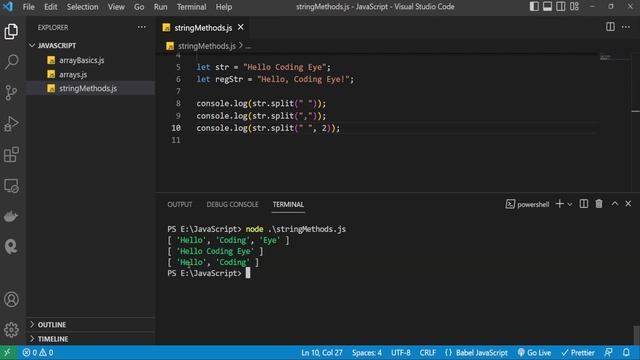Open the View menu
640x360 pixels.
(x=116, y=7)
